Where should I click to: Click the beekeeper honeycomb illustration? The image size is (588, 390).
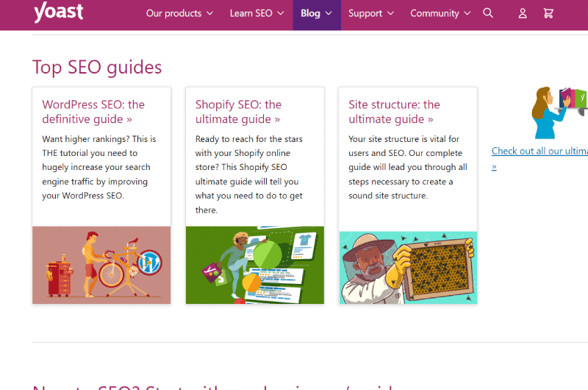tap(408, 268)
